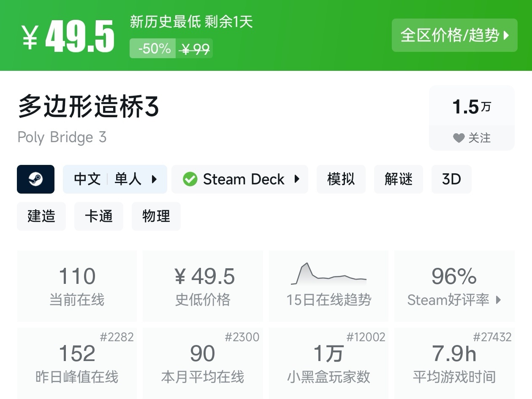Select the 解谜 tag
The width and height of the screenshot is (532, 399).
tap(398, 179)
